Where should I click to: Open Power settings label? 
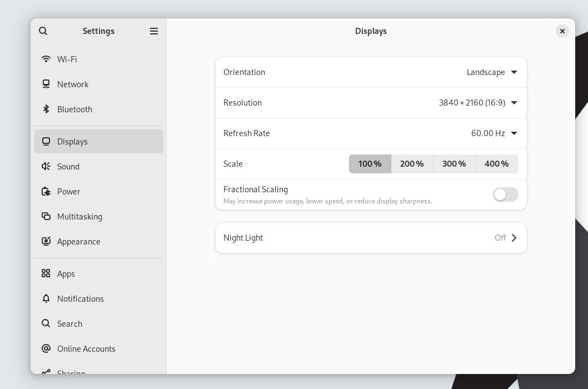68,192
